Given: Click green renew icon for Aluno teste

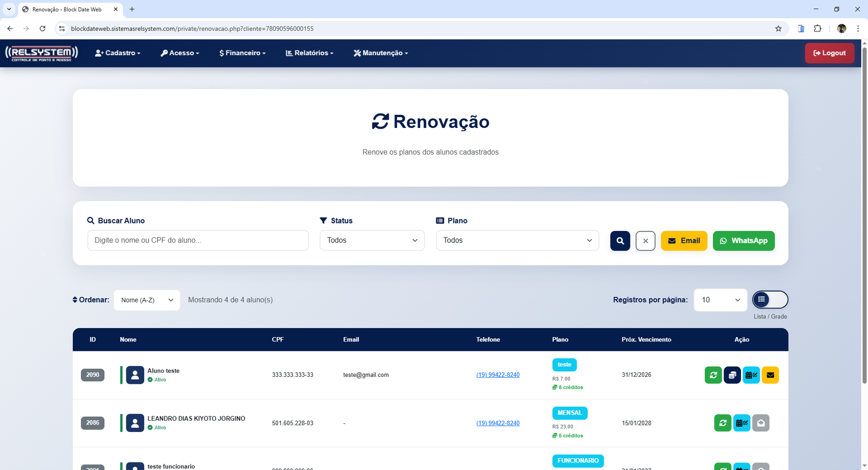Looking at the screenshot, I should point(713,375).
